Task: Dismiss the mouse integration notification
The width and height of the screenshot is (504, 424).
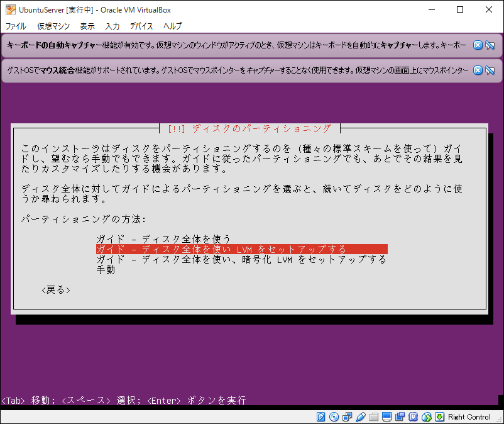Action: click(478, 70)
